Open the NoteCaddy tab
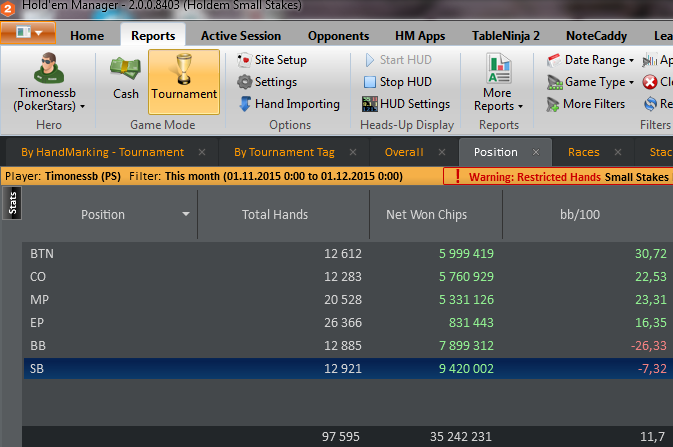The height and width of the screenshot is (447, 673). pos(597,36)
